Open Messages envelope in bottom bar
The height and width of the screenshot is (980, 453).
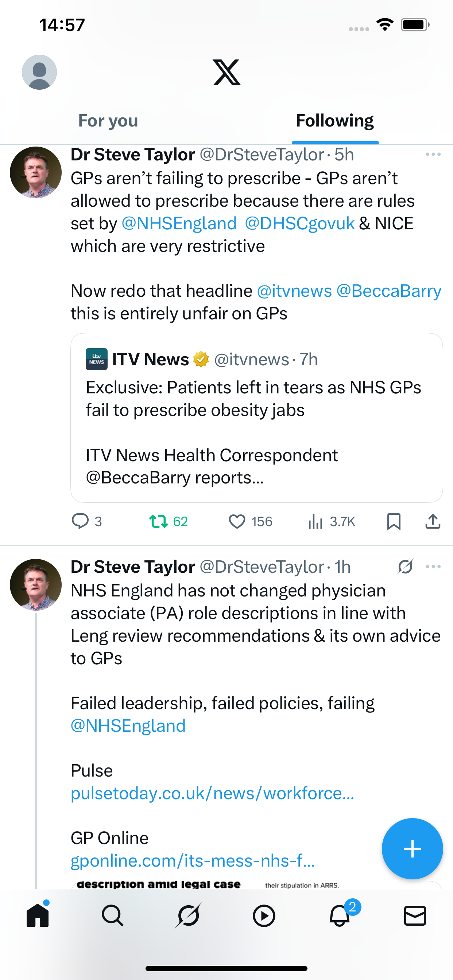pyautogui.click(x=415, y=916)
